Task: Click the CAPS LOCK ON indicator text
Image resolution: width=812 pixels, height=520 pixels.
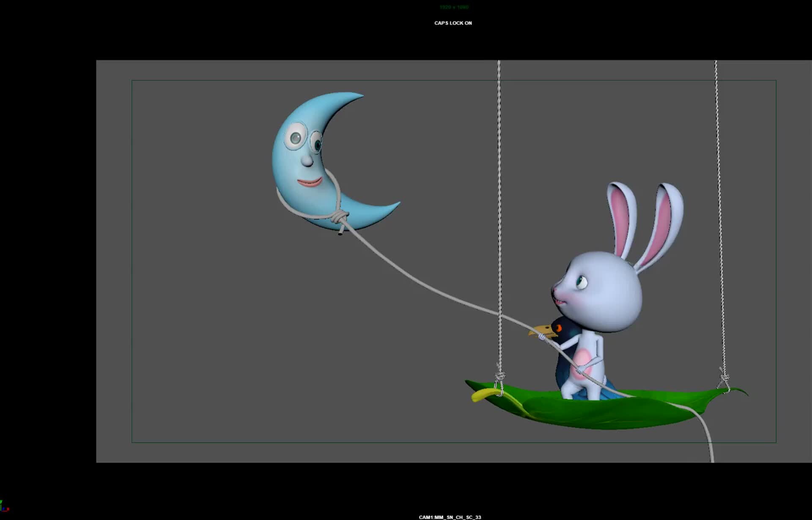Action: point(453,23)
